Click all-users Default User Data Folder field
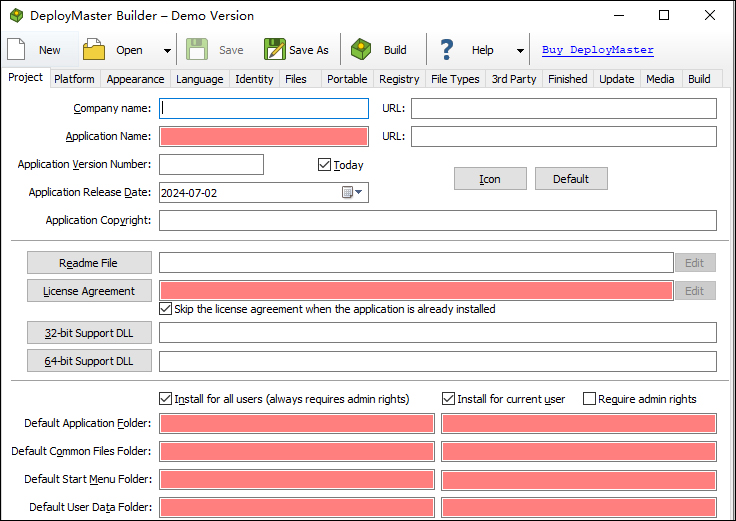Screen dimensions: 736x521 [297, 508]
